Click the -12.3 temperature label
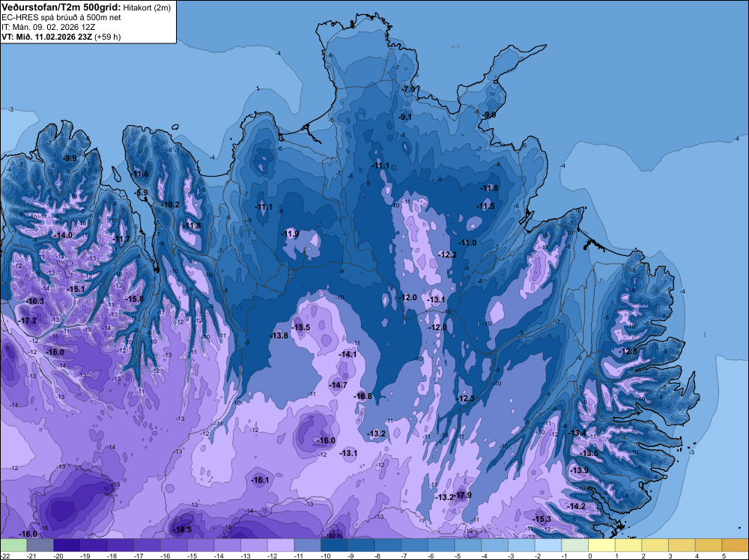Viewport: 749px width, 560px height. pos(466,398)
